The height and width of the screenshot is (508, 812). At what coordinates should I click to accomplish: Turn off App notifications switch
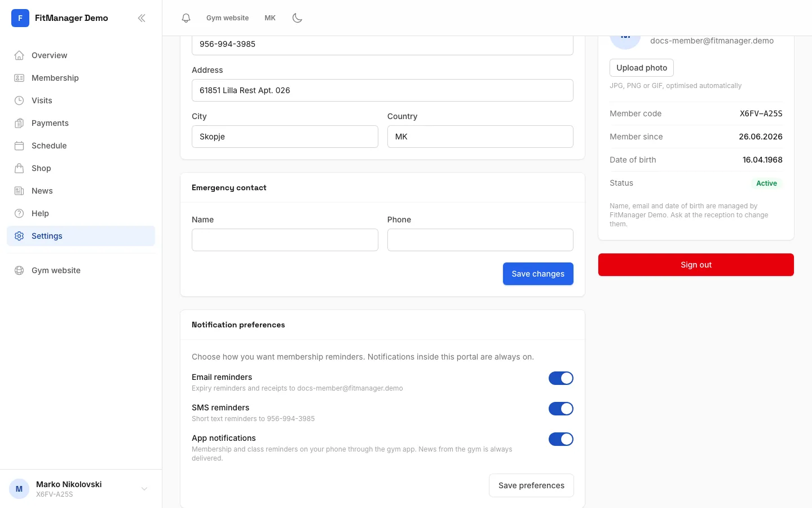[x=561, y=439]
